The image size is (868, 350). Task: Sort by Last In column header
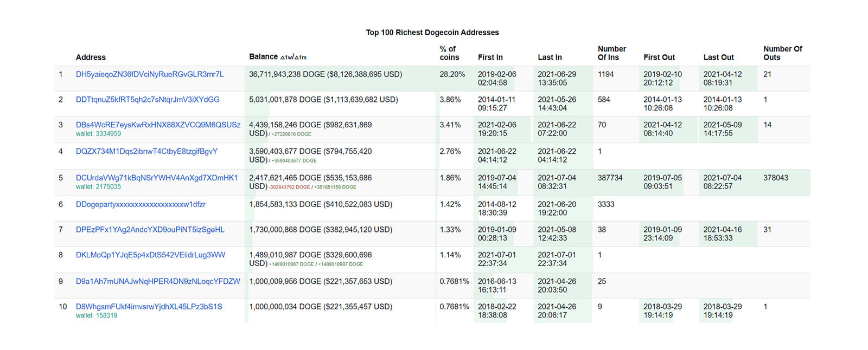[550, 57]
